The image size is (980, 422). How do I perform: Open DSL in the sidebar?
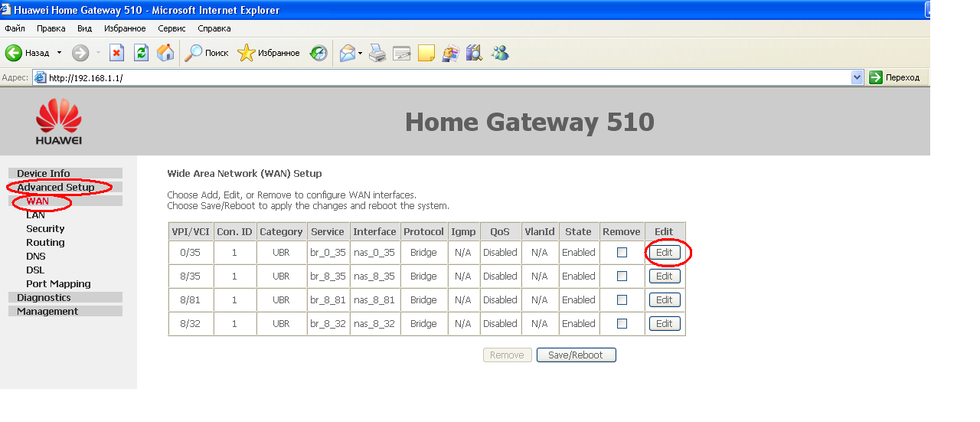(x=35, y=270)
